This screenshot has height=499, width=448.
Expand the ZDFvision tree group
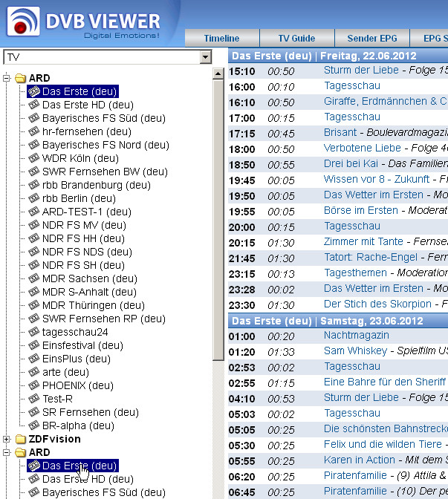(7, 439)
